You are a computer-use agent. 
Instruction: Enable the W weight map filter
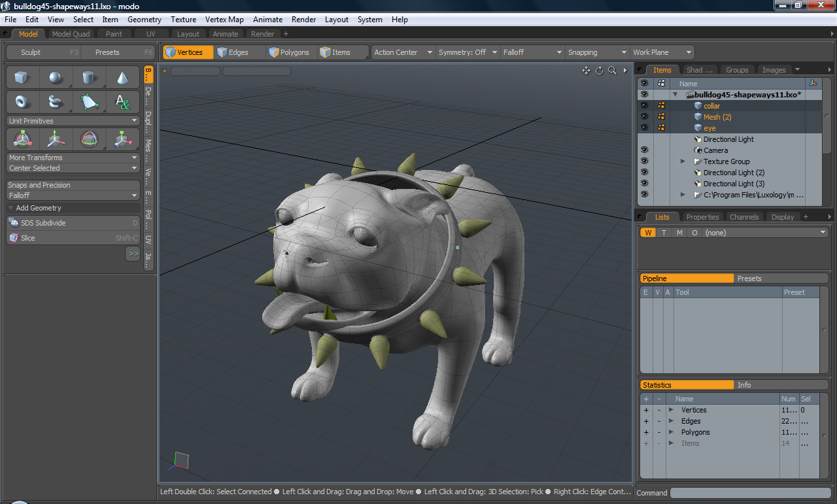[648, 233]
